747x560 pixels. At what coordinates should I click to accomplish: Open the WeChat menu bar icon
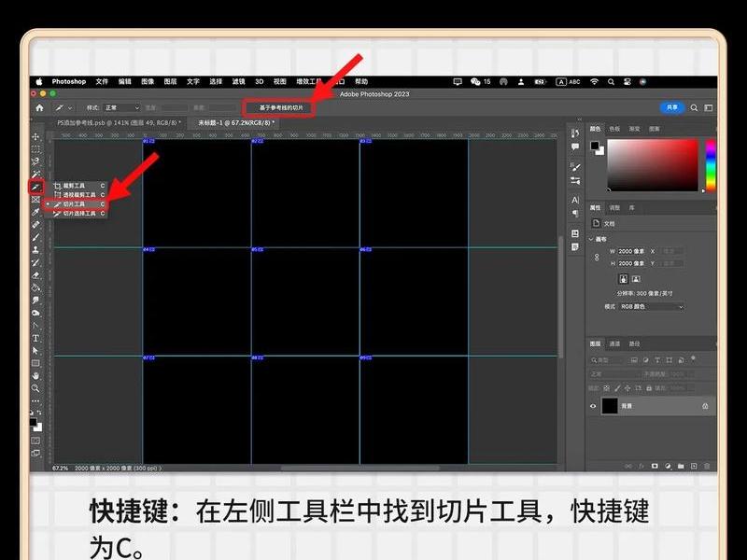pyautogui.click(x=475, y=82)
